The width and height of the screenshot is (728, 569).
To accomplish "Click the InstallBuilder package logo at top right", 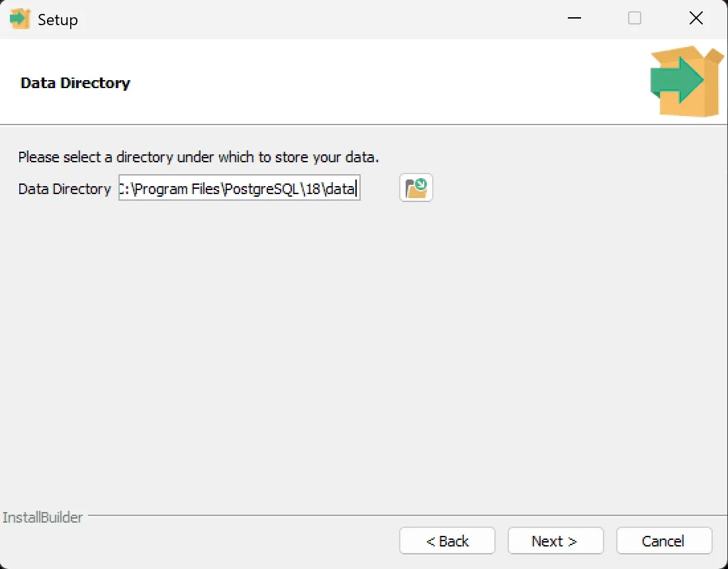I will point(685,79).
